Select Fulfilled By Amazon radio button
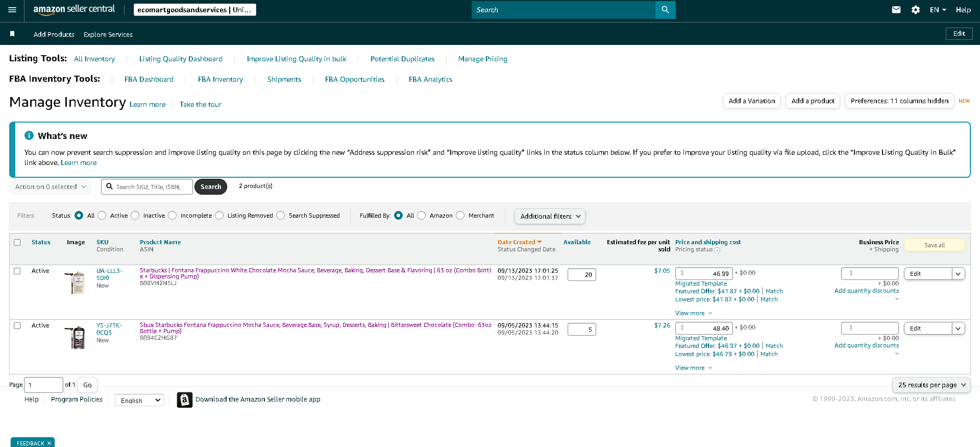The width and height of the screenshot is (980, 447). coord(422,216)
